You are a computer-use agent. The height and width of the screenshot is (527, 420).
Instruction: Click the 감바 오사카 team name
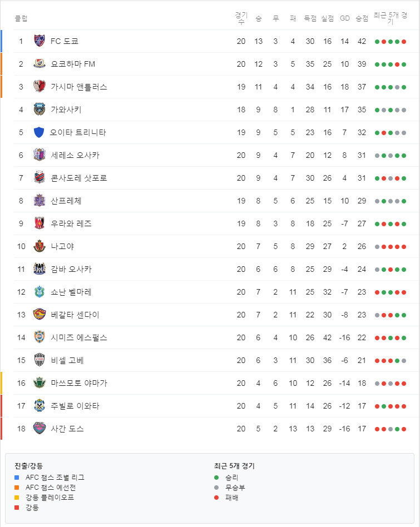pyautogui.click(x=71, y=269)
